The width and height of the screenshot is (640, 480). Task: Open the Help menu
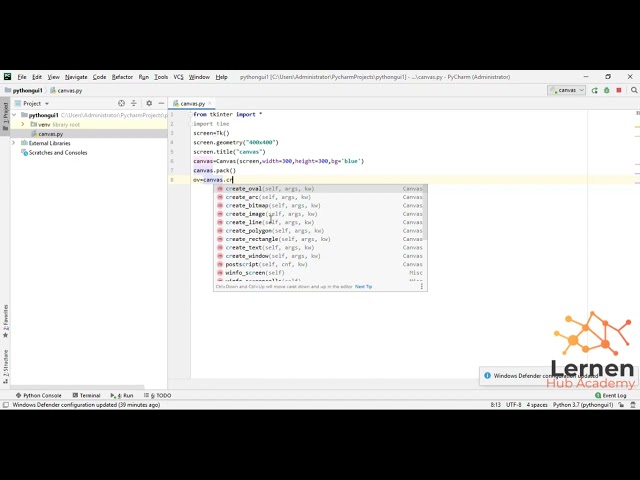tap(222, 77)
